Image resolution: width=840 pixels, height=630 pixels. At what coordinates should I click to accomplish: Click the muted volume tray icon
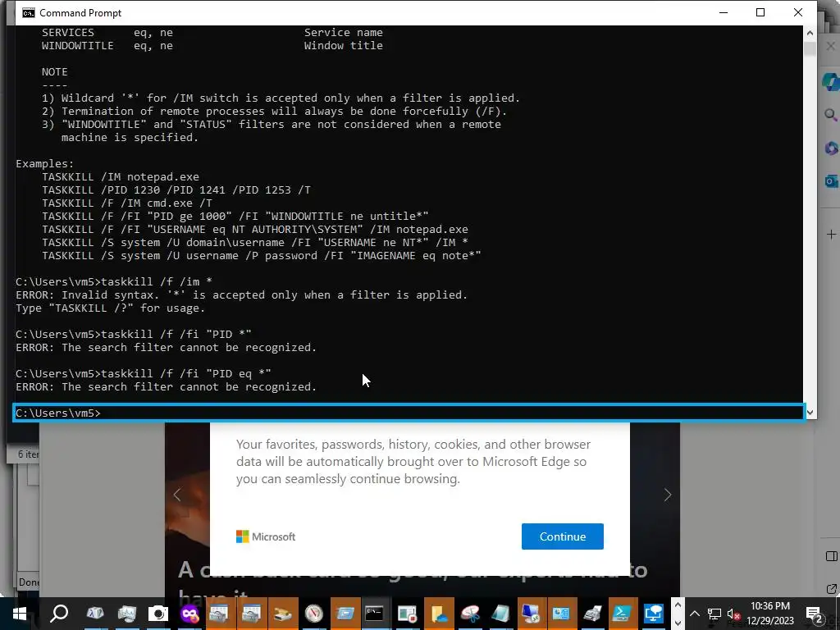[x=734, y=614]
